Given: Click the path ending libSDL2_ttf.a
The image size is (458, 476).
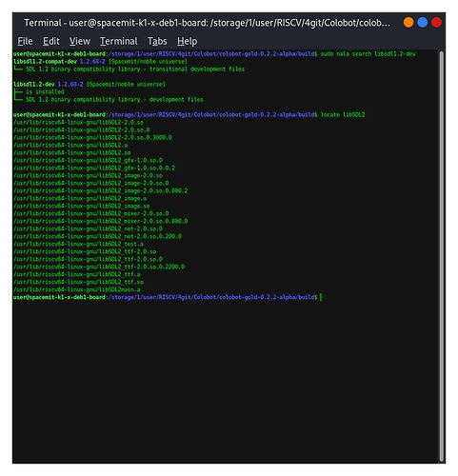Looking at the screenshot, I should [77, 275].
